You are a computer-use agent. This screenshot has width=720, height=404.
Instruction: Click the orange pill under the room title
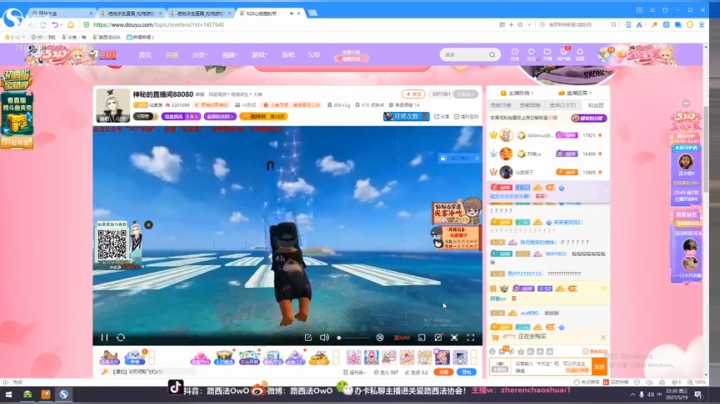(264, 117)
